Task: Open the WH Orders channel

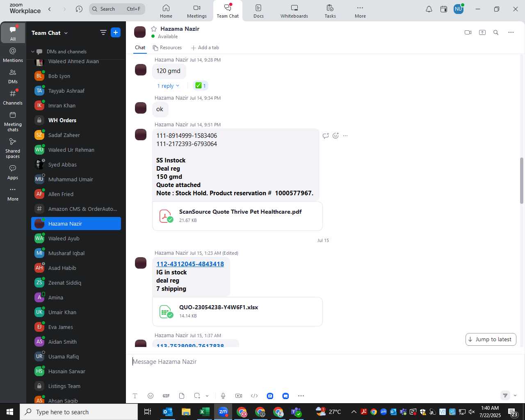Action: click(x=76, y=120)
